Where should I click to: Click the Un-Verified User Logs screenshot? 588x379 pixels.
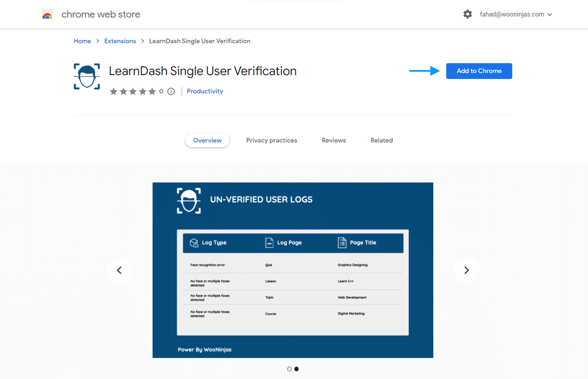click(x=293, y=270)
